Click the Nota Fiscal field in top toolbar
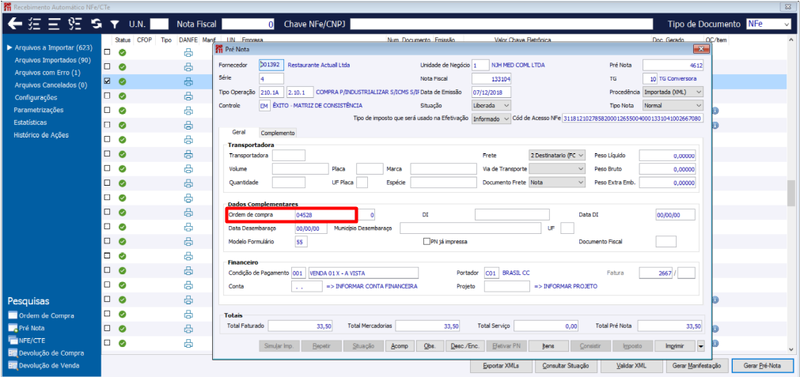 pyautogui.click(x=248, y=24)
